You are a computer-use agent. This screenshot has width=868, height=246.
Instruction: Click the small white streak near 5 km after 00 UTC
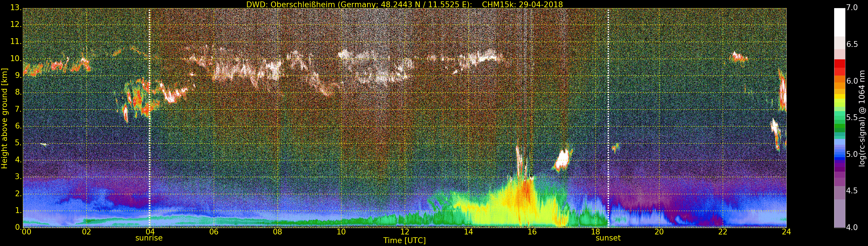43,144
